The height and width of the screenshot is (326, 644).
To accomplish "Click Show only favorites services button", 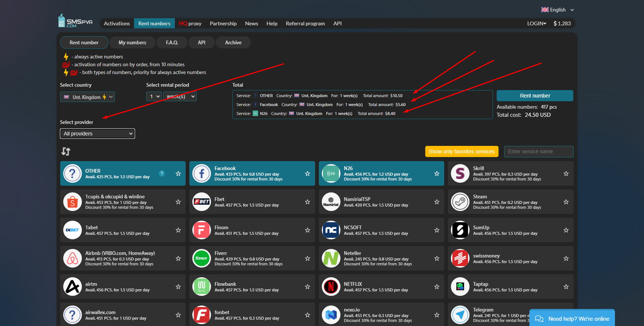I will [x=462, y=151].
